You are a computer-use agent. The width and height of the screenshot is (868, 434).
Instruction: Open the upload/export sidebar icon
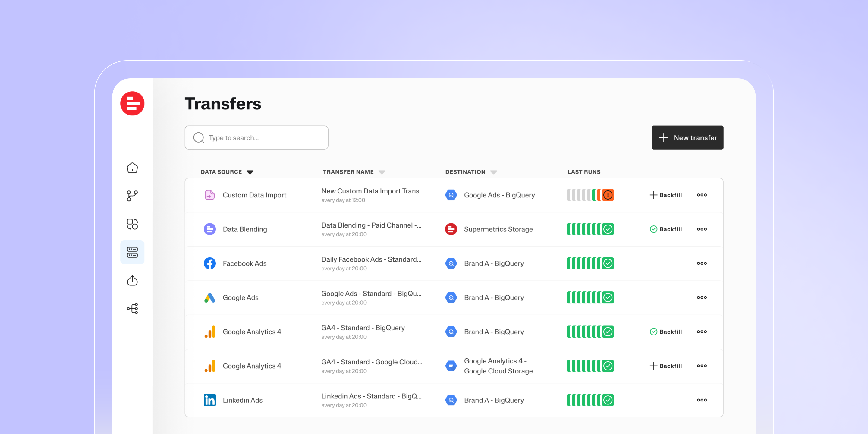pos(132,280)
